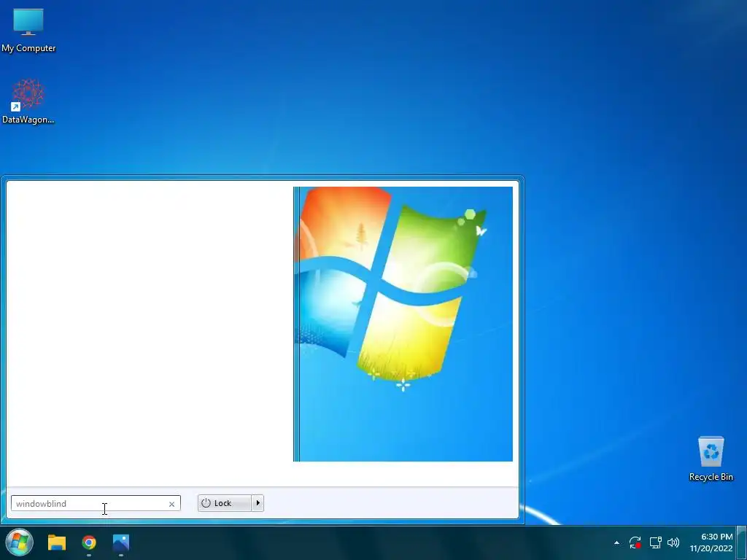Click the Windows Start orb
Image resolution: width=747 pixels, height=560 pixels.
click(19, 542)
